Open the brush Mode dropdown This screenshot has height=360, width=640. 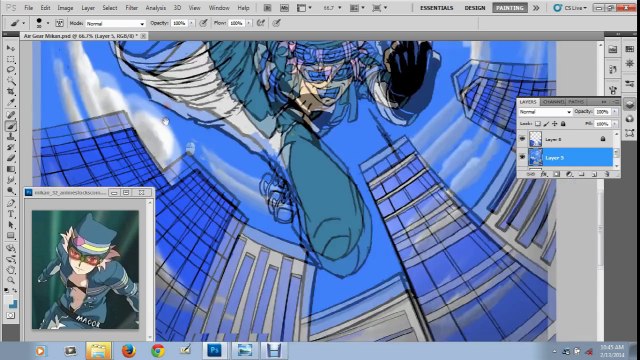(x=116, y=24)
